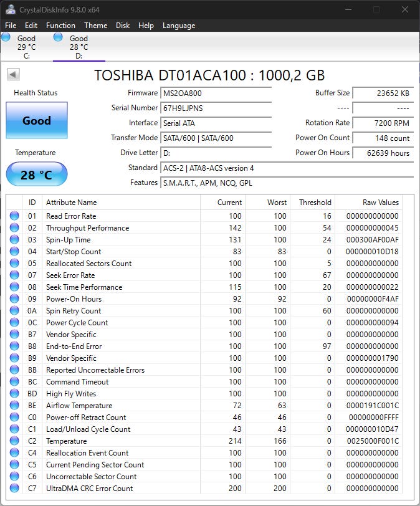Click the previous disk arrow button
The width and height of the screenshot is (420, 506).
[13, 75]
